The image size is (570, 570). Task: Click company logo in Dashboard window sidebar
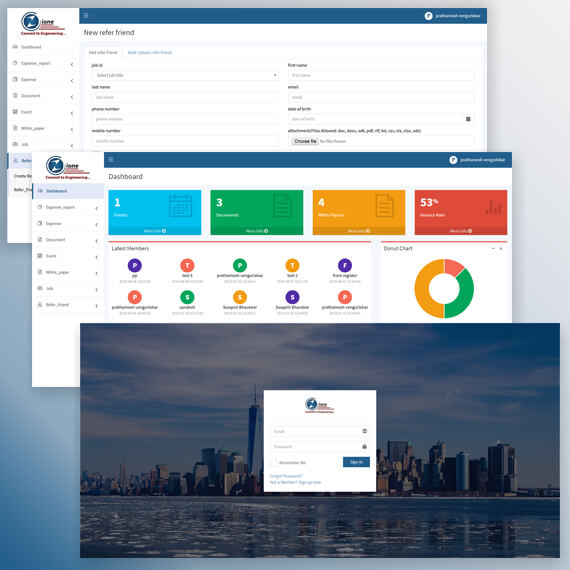click(x=68, y=168)
